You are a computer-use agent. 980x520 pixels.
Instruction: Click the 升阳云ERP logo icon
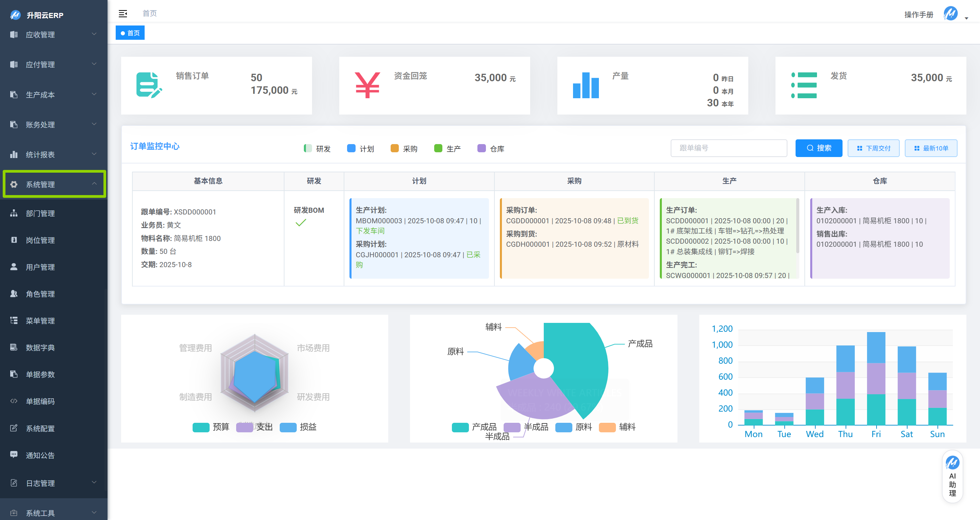pyautogui.click(x=15, y=15)
